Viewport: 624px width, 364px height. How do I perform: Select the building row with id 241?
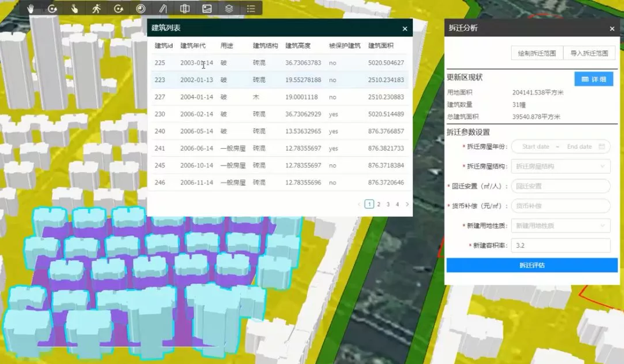coord(280,148)
